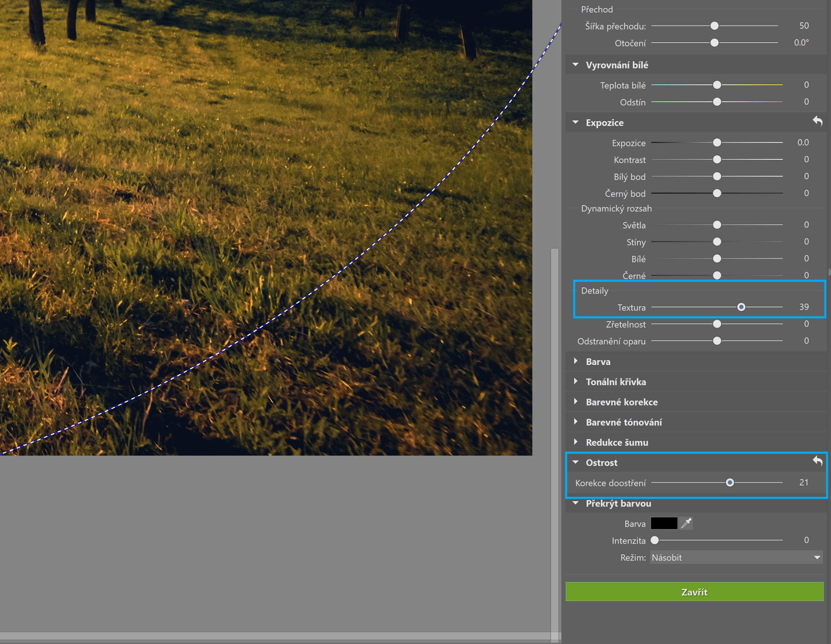Click the Korekce doostření slider handle
Image resolution: width=831 pixels, height=644 pixels.
pyautogui.click(x=730, y=483)
